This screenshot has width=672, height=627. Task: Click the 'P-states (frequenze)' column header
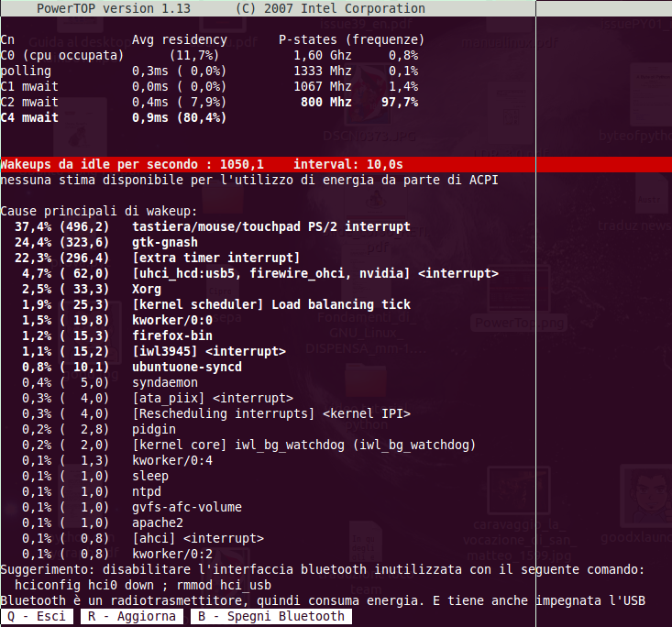pos(351,40)
